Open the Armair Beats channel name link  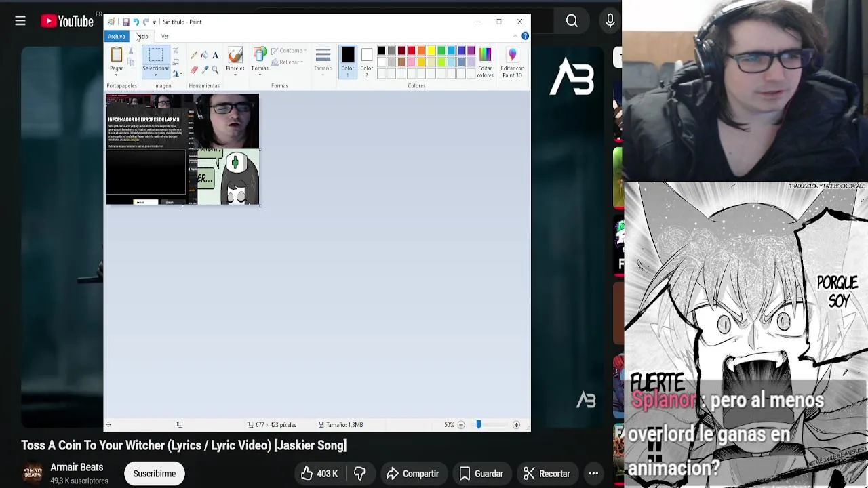77,468
